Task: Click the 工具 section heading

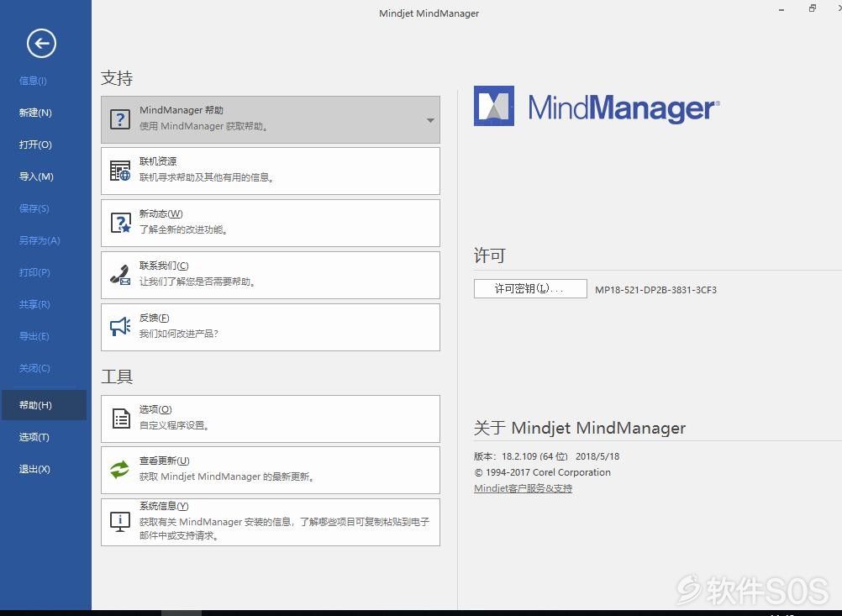Action: click(x=117, y=376)
